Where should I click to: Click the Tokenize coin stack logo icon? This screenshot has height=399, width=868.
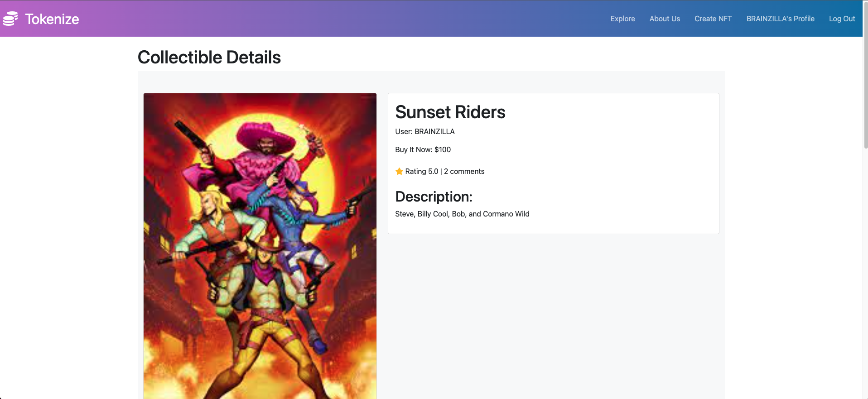pyautogui.click(x=10, y=19)
